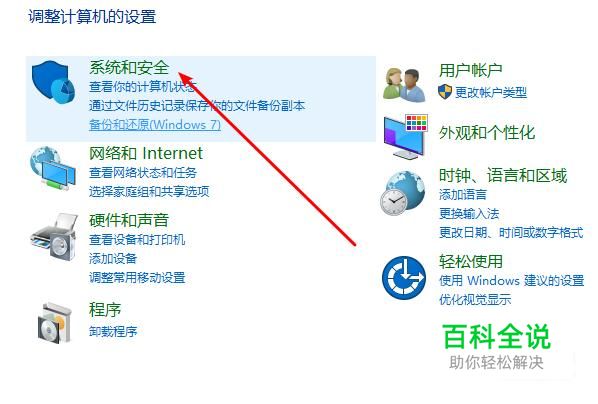Open 查看你的计算机状态 link

(x=143, y=87)
